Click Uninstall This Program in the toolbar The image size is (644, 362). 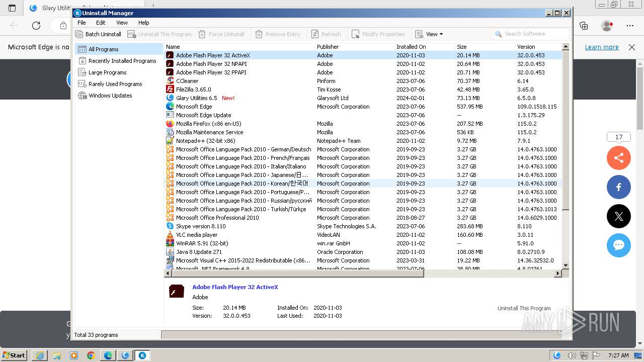pyautogui.click(x=159, y=34)
